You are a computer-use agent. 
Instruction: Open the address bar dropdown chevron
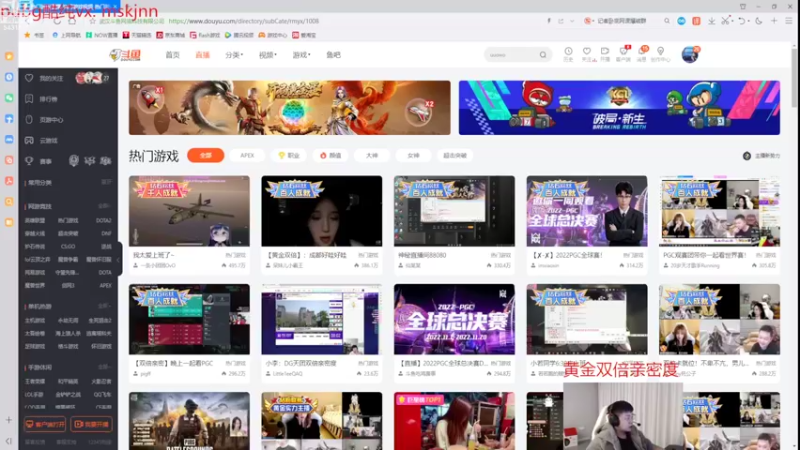tap(572, 21)
